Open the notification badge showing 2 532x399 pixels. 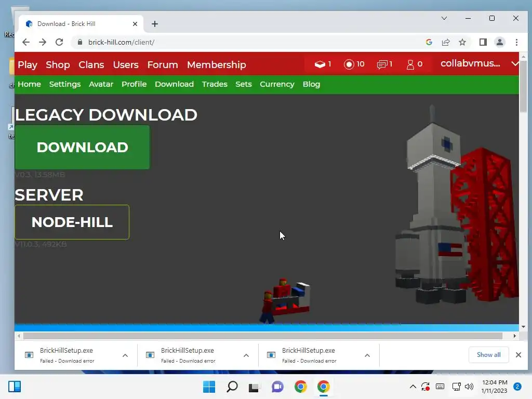[517, 387]
